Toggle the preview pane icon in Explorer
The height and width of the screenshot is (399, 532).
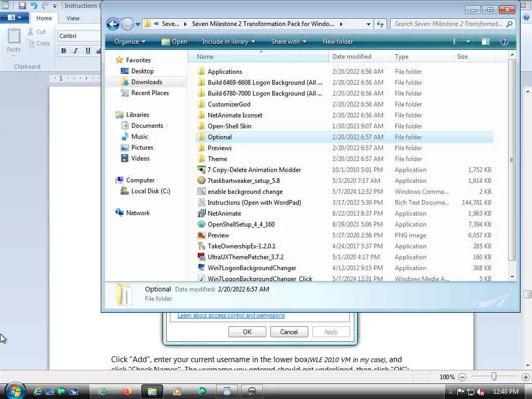486,42
